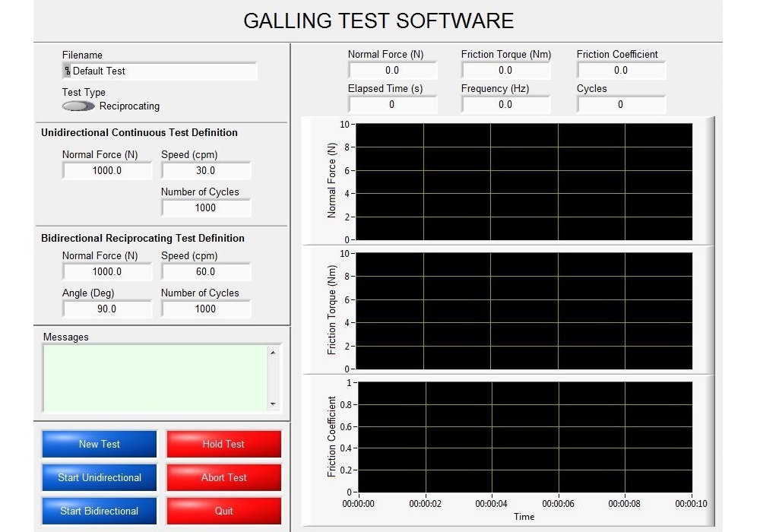Click the Messages scrollbar down arrow
The height and width of the screenshot is (532, 760).
(274, 404)
